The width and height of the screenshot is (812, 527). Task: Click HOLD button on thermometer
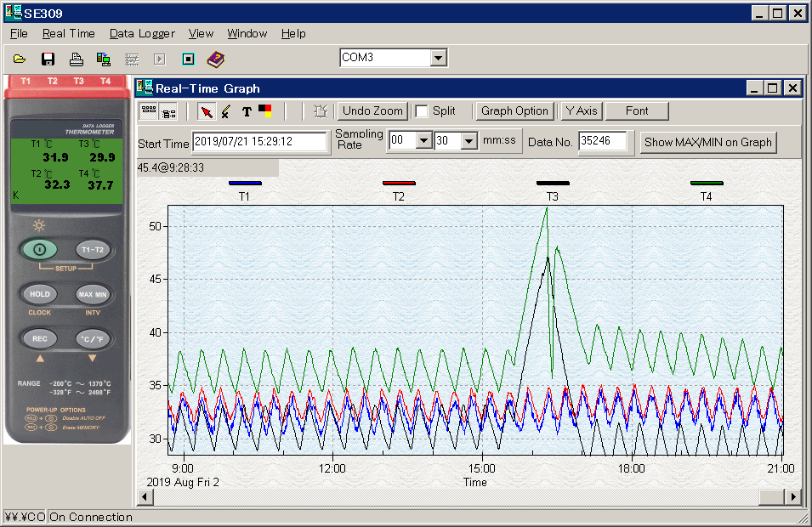click(x=40, y=294)
